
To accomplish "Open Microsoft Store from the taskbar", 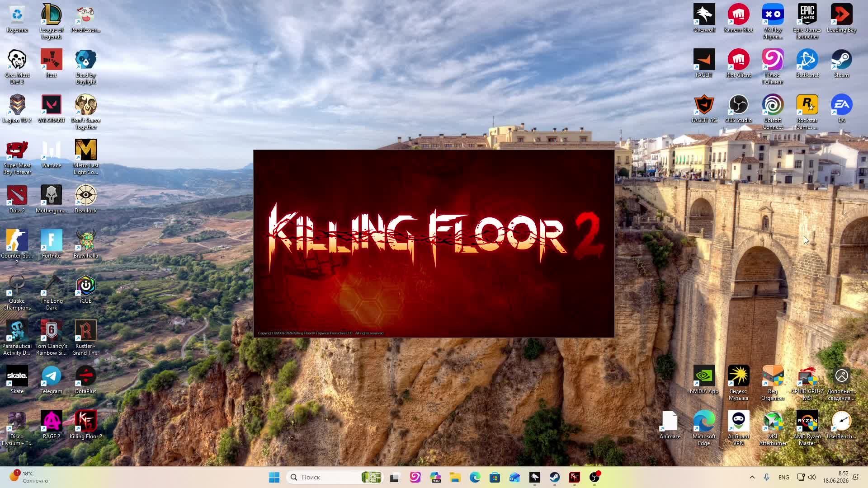I will click(495, 477).
